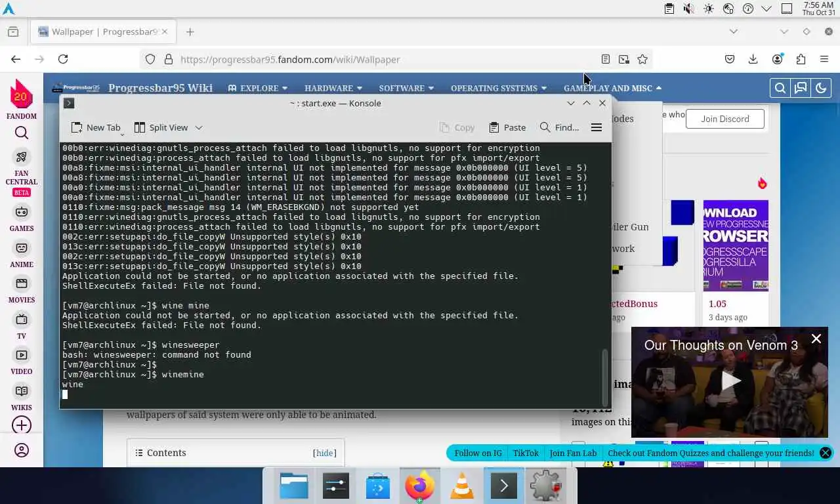
Task: Open the Konsole hamburger menu
Action: pyautogui.click(x=597, y=127)
